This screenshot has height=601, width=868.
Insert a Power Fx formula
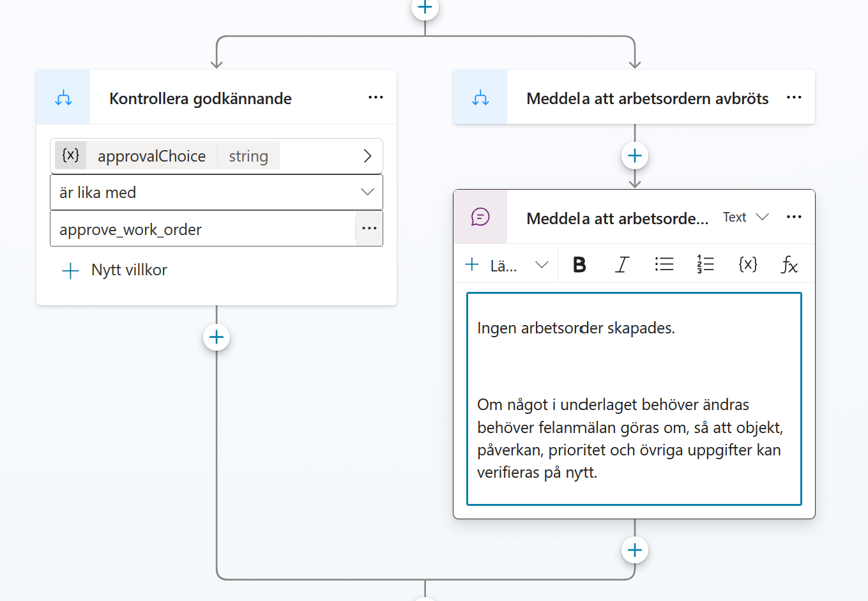(789, 264)
